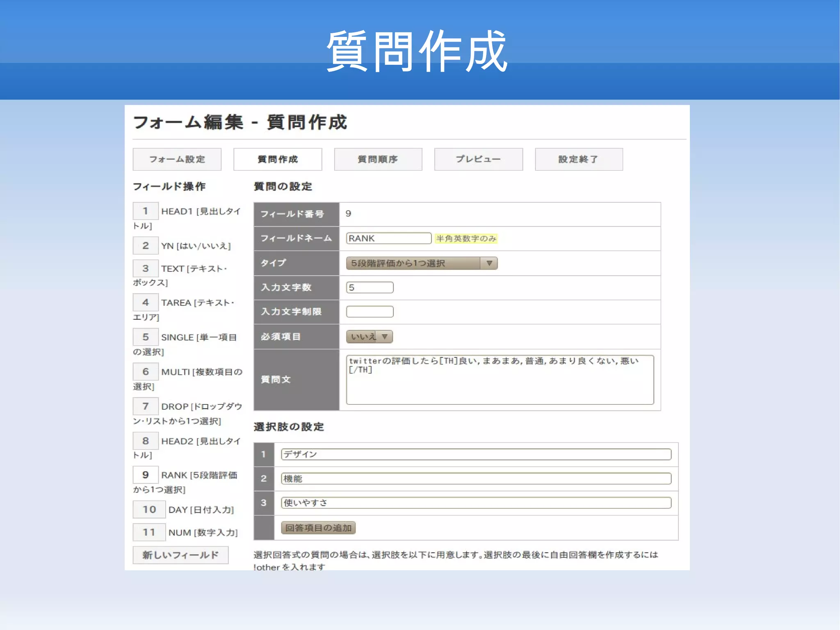This screenshot has height=630, width=840.
Task: Open the タイプ dropdown 5段階評価から1つ選択
Action: [422, 263]
